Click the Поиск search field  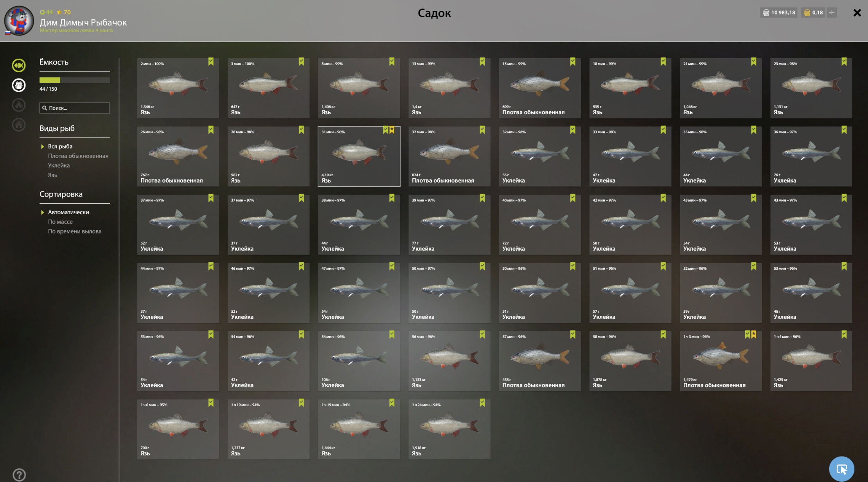[74, 108]
